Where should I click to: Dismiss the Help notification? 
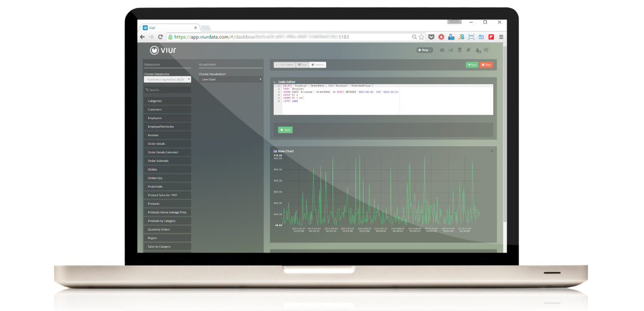[x=430, y=50]
